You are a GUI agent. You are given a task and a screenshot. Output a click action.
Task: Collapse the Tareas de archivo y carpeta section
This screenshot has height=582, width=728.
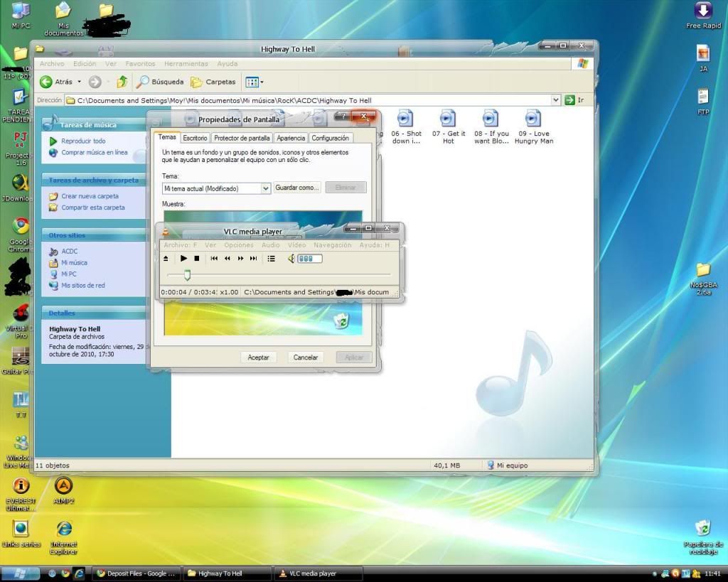94,180
